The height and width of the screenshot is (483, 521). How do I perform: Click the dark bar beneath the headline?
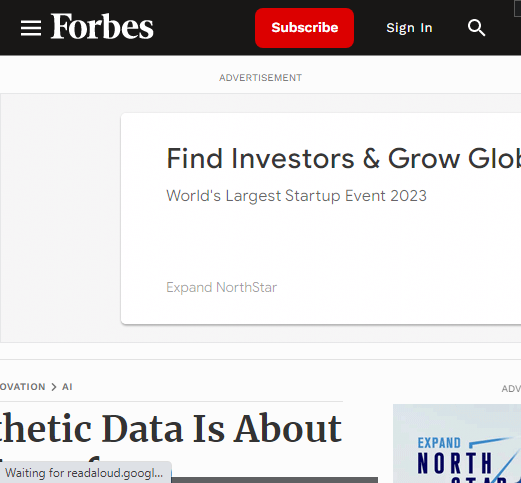[x=275, y=480]
